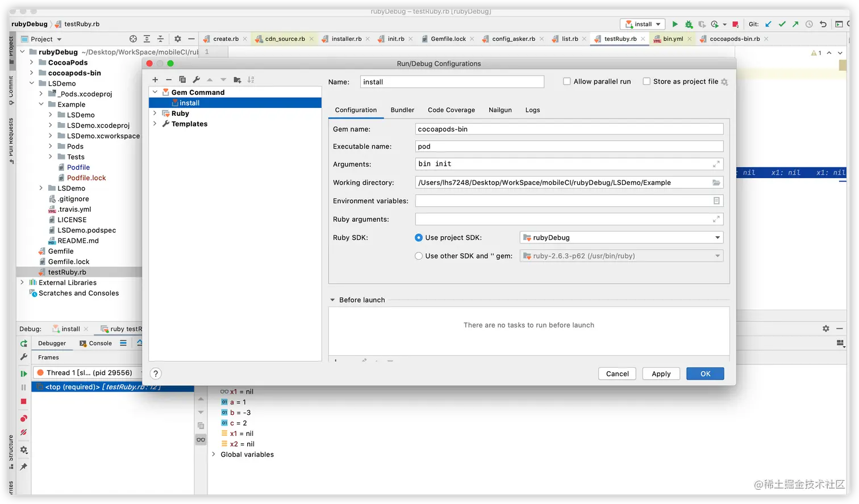Viewport: 859px width, 504px height.
Task: Switch to the Logs tab
Action: coord(532,110)
